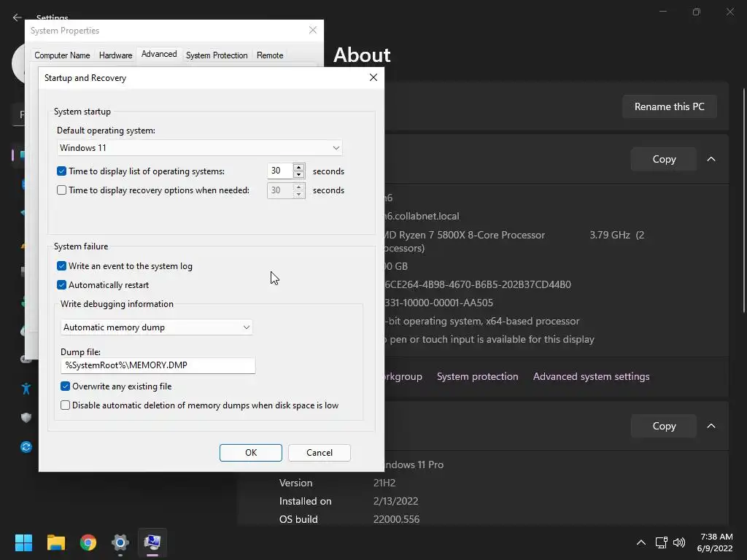Select the Version value 21H2

(384, 483)
